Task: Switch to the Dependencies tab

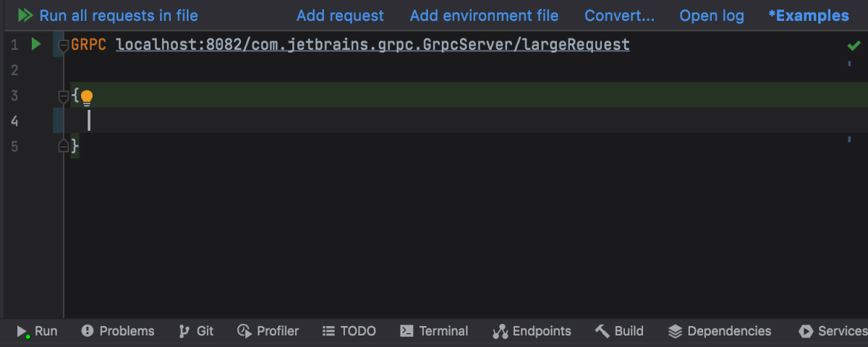Action: click(x=720, y=331)
